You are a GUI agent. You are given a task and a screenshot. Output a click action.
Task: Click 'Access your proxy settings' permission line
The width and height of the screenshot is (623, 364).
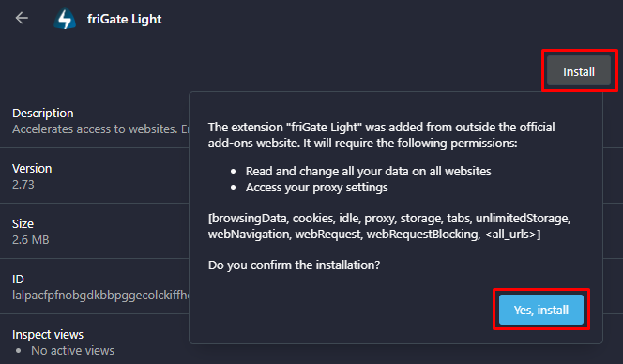click(x=317, y=188)
